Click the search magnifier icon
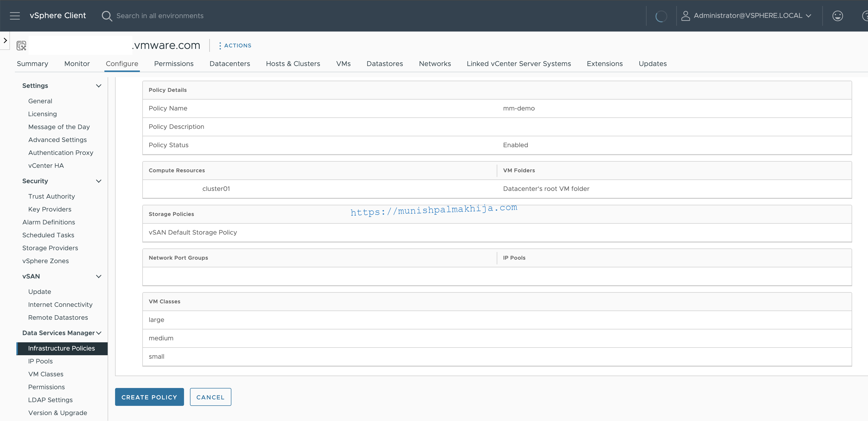Viewport: 868px width, 421px height. coord(107,16)
